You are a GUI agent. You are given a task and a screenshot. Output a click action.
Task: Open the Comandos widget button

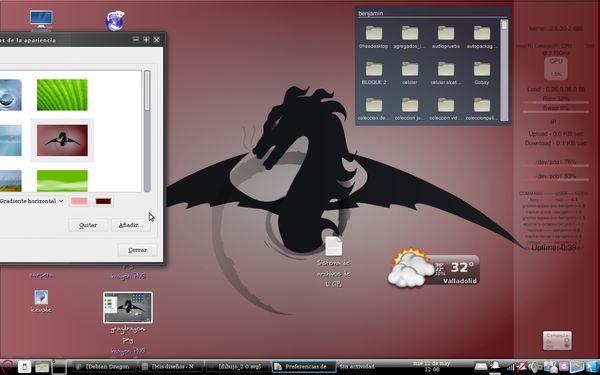(x=557, y=340)
